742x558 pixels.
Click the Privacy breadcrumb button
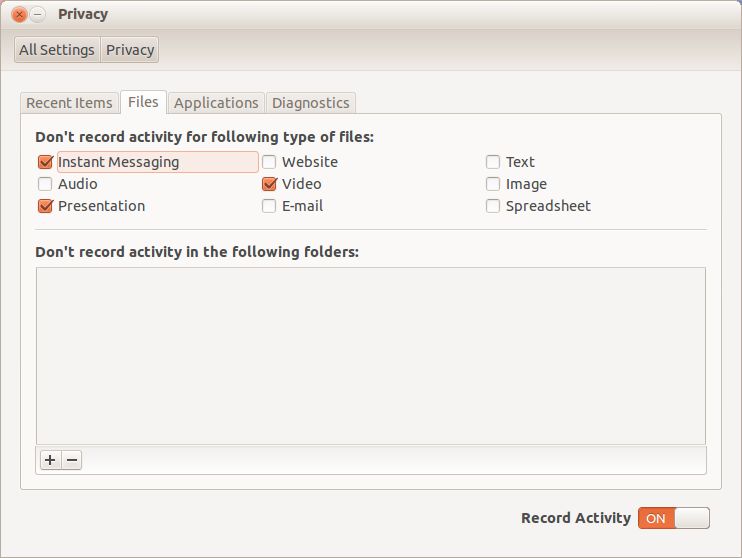pos(130,50)
